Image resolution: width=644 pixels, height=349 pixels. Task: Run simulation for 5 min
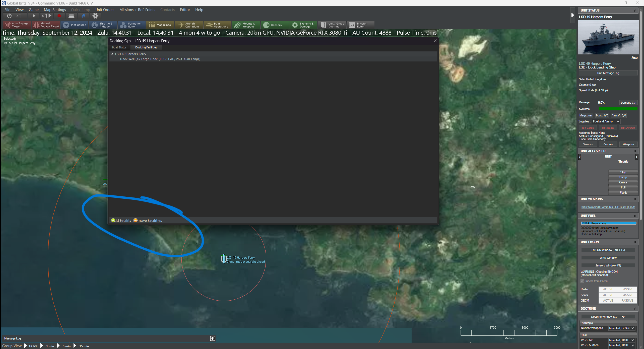tap(64, 346)
